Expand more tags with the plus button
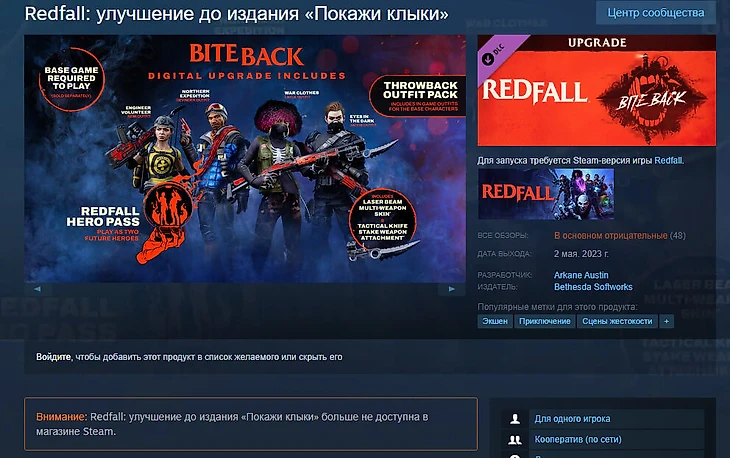 coord(666,321)
